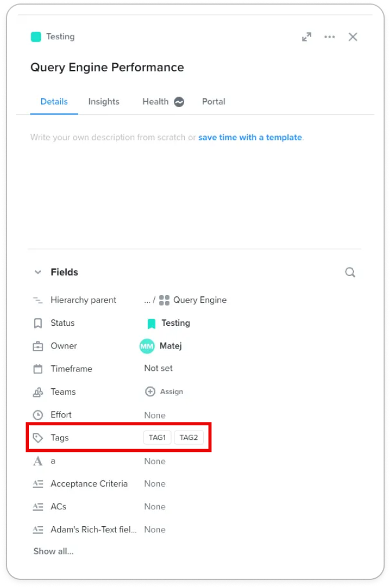Edit Acceptance Criteria None value
This screenshot has height=588, width=391.
(155, 484)
